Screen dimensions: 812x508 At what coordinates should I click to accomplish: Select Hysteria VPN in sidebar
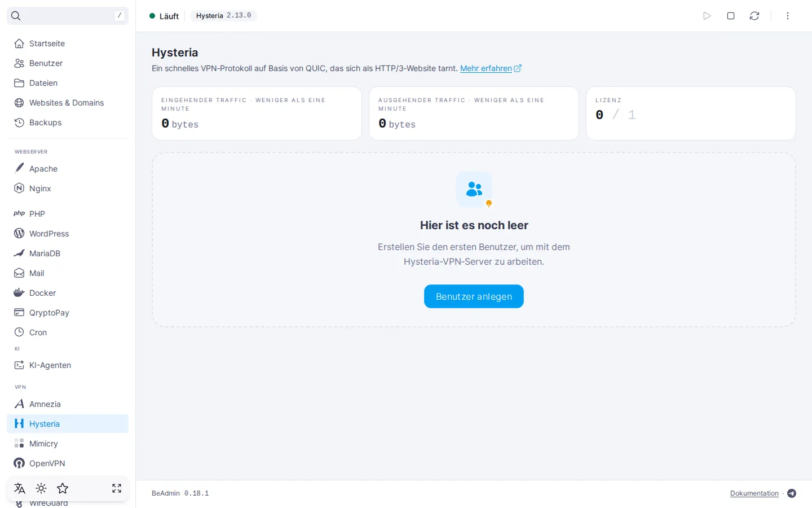68,424
